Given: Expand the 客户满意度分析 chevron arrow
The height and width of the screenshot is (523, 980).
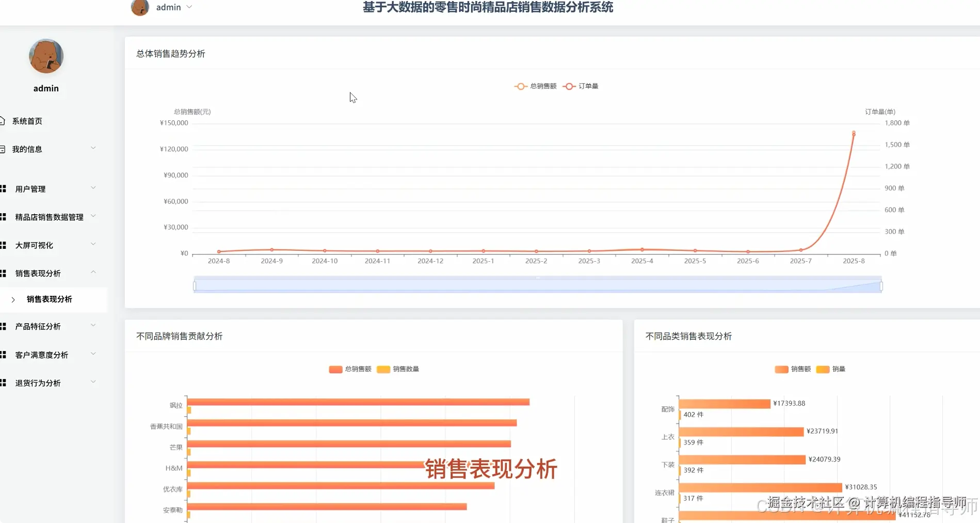Looking at the screenshot, I should coord(93,354).
